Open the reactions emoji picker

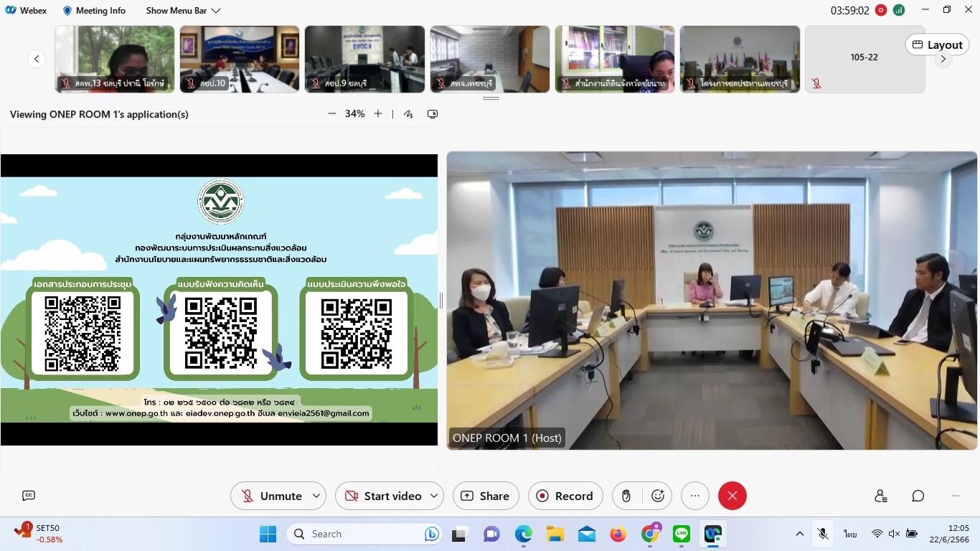(x=657, y=496)
